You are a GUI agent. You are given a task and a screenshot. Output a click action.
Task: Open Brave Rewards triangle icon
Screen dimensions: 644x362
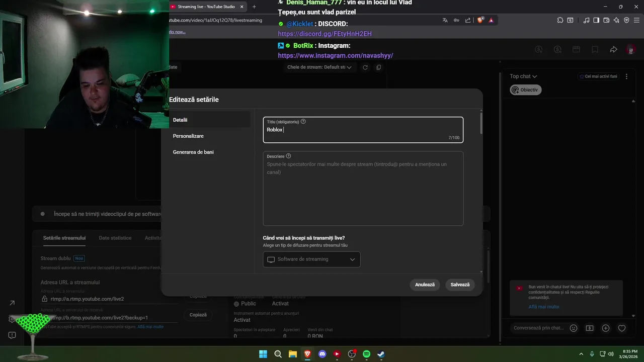point(491,20)
